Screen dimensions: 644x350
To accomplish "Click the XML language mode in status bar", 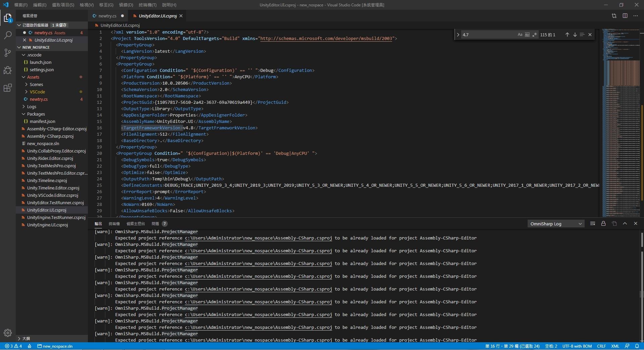I will coord(615,346).
